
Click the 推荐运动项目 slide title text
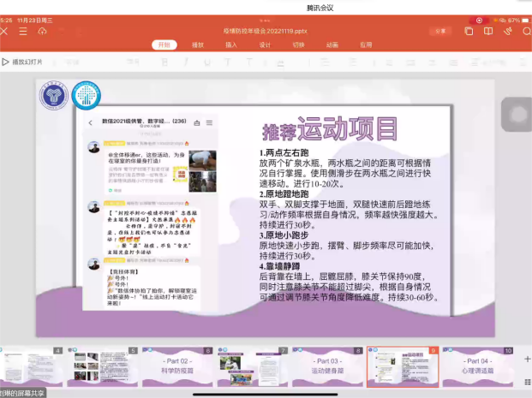tap(330, 129)
